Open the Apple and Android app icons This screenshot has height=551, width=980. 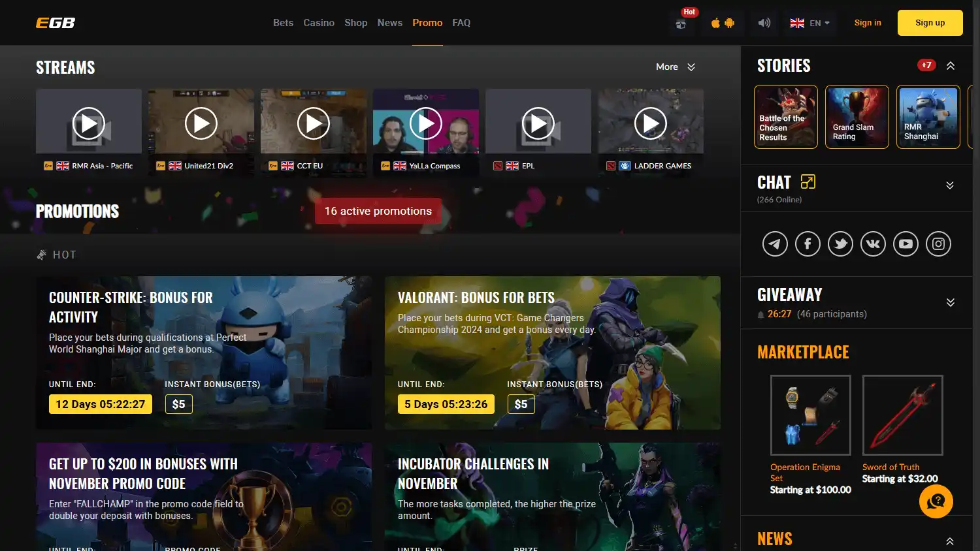coord(723,23)
